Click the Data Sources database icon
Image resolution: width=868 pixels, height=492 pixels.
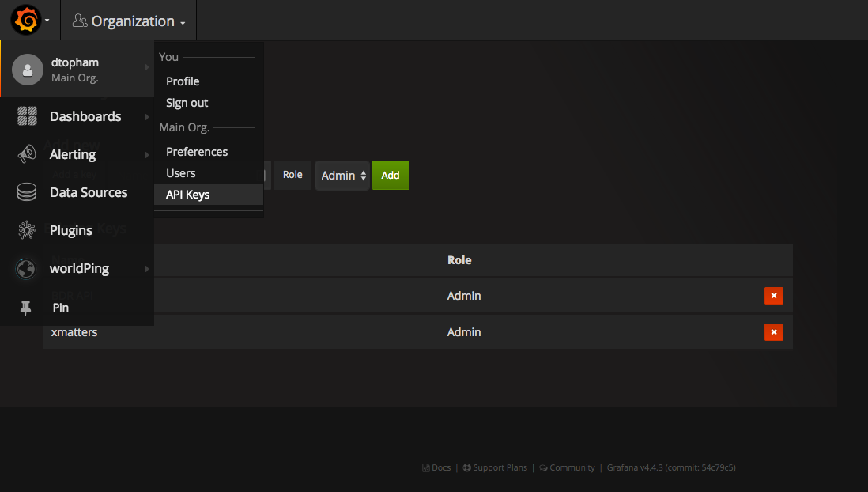27,192
